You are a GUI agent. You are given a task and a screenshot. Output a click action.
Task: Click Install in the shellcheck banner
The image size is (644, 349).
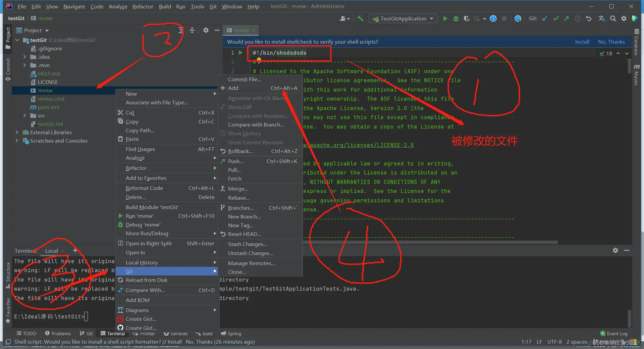click(582, 42)
